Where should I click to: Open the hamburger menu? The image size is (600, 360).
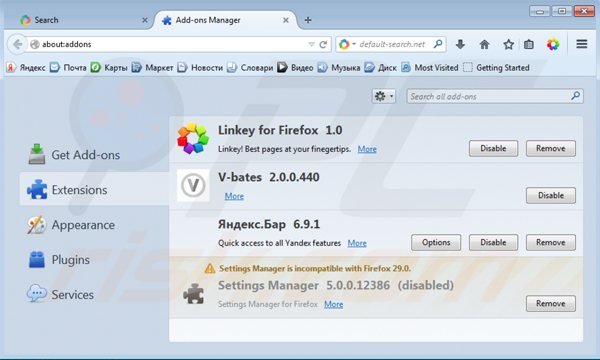click(582, 44)
